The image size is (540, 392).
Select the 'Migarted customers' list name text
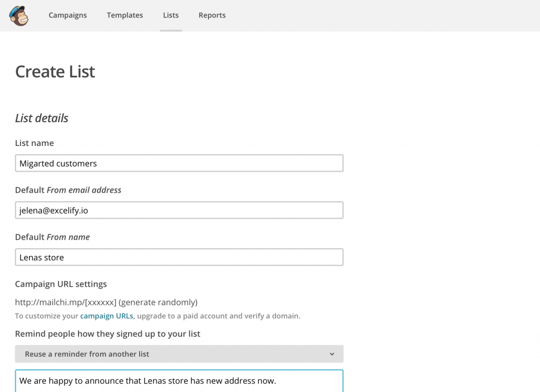coord(58,163)
